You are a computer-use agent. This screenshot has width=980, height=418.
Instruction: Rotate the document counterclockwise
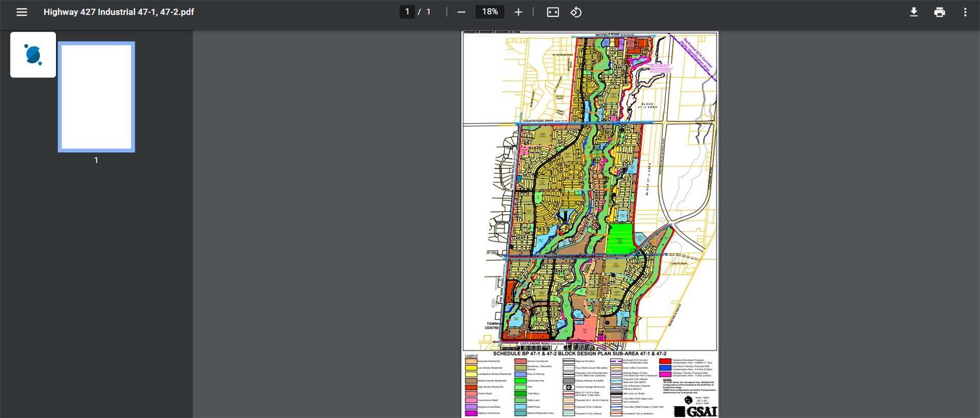576,12
